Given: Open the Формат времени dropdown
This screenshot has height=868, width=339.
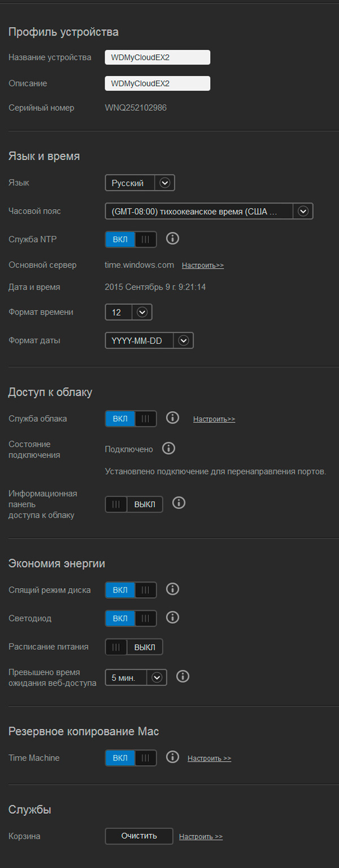Looking at the screenshot, I should 129,312.
